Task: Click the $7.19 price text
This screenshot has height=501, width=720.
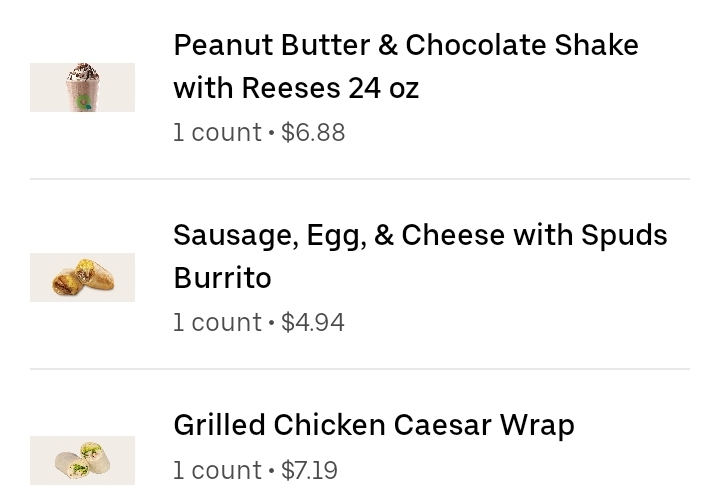Action: click(x=309, y=471)
